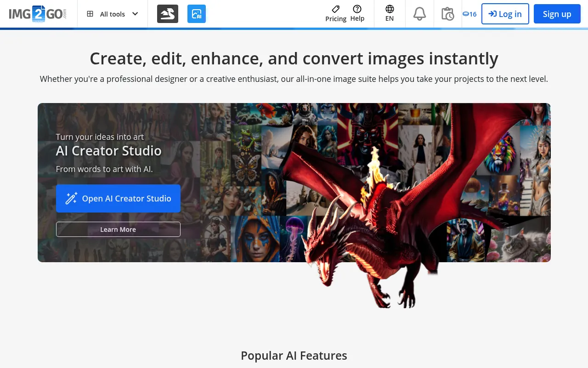Open the blue AI image tool icon
The image size is (588, 368).
pos(197,14)
